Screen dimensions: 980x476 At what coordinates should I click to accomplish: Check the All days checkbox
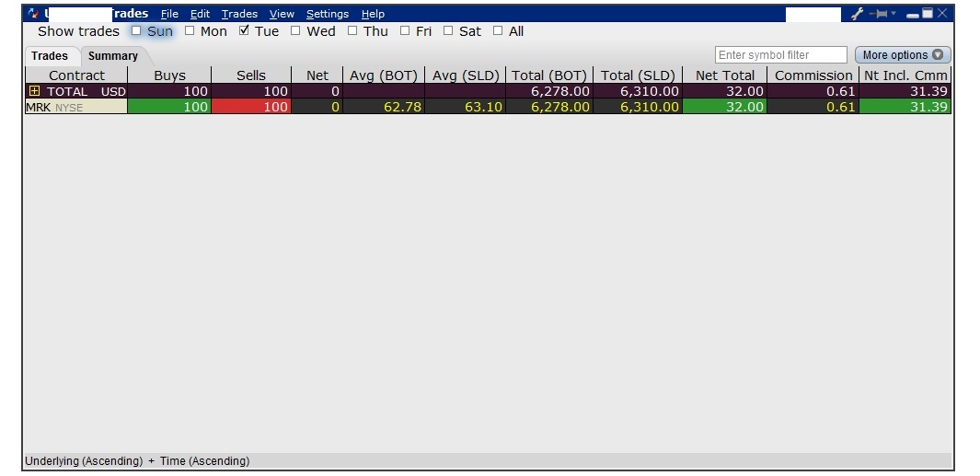[498, 30]
